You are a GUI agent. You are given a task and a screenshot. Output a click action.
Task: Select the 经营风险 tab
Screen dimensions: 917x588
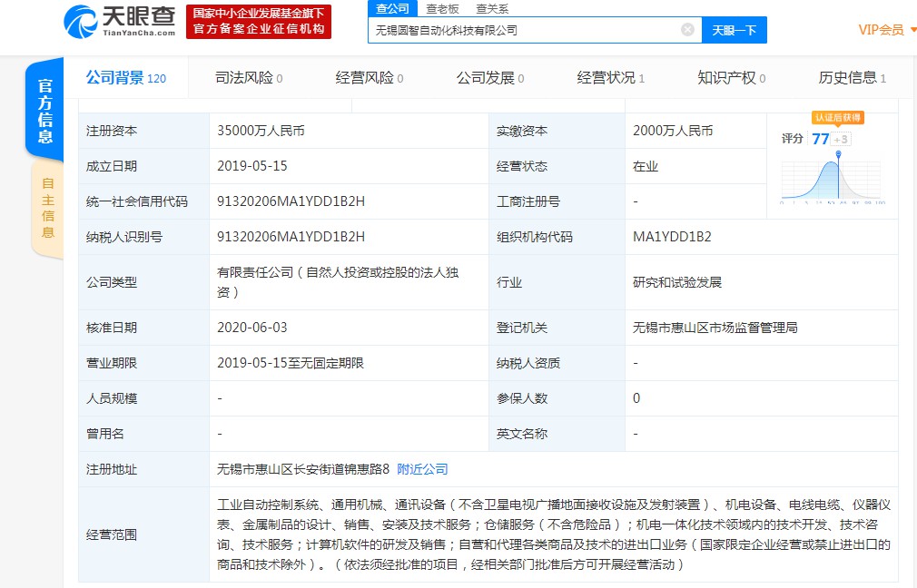click(x=369, y=78)
